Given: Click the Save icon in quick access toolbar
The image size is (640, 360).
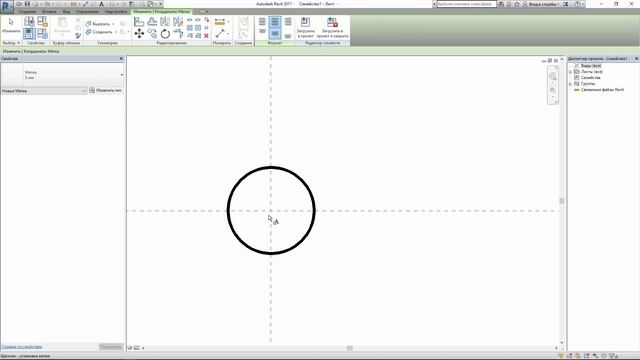Looking at the screenshot, I should [x=27, y=4].
